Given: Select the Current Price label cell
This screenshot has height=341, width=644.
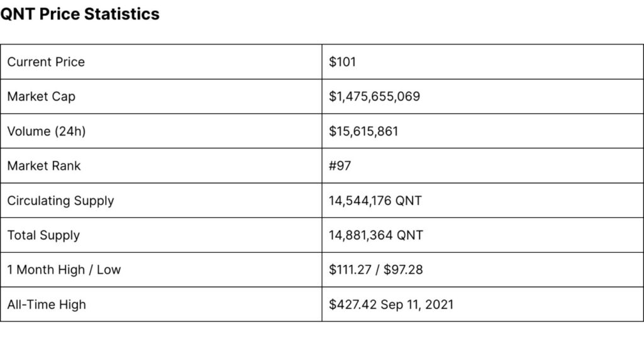Looking at the screenshot, I should click(46, 62).
